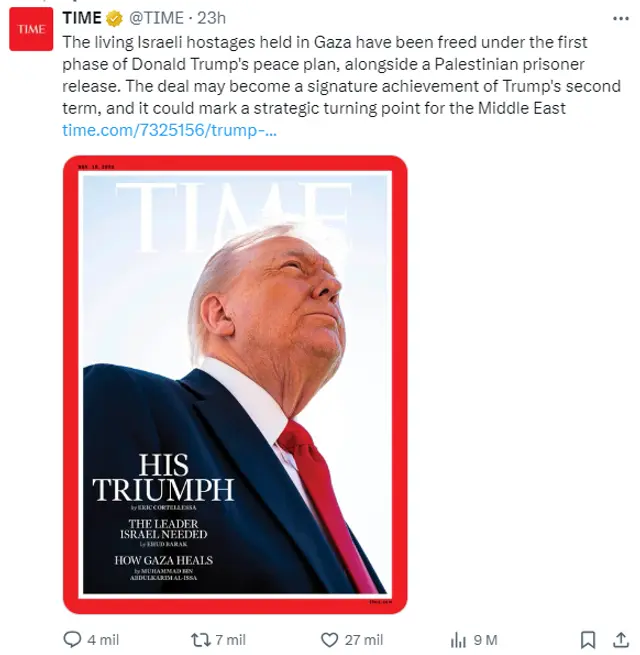640x655 pixels.
Task: Click the tweet body text
Action: [x=320, y=75]
